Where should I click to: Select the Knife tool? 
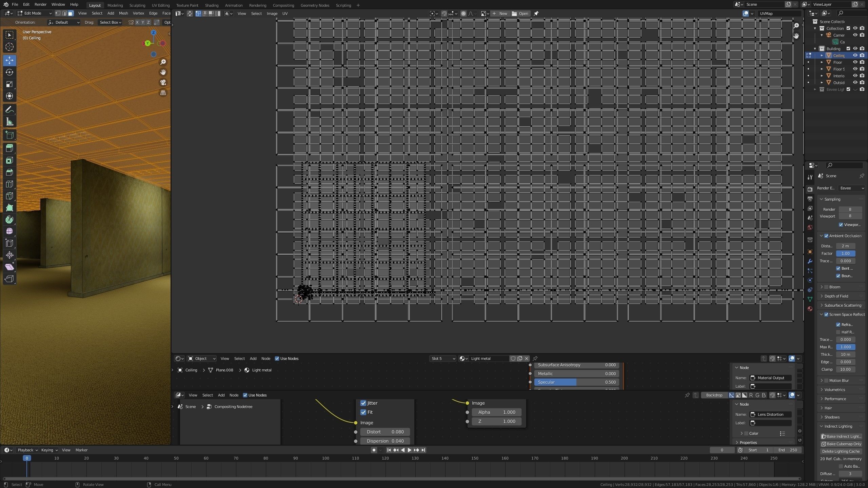[9, 196]
